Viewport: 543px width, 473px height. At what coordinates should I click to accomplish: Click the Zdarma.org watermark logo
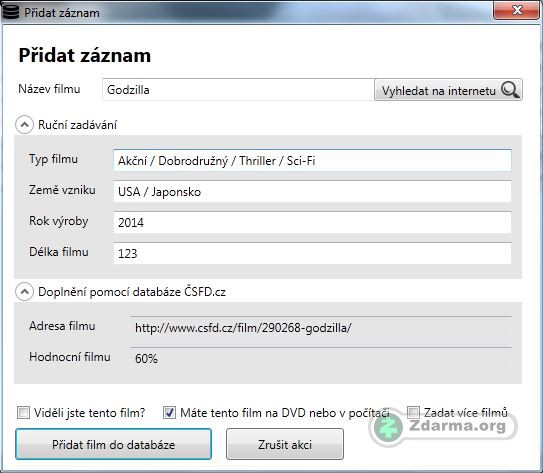click(443, 426)
